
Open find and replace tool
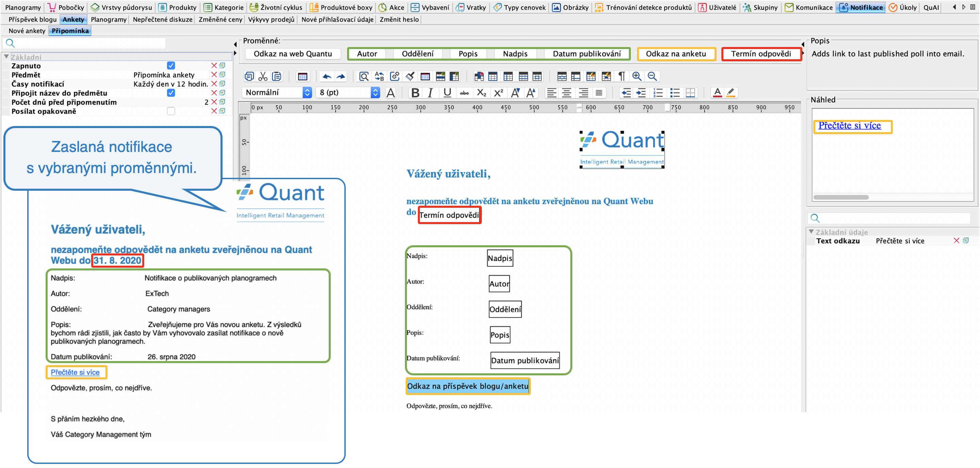(379, 77)
